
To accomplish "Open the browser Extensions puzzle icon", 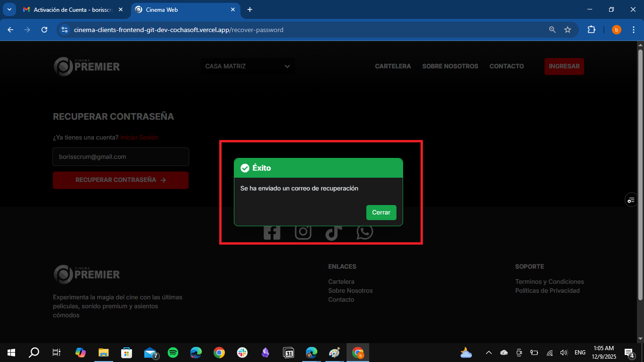I will pyautogui.click(x=591, y=30).
